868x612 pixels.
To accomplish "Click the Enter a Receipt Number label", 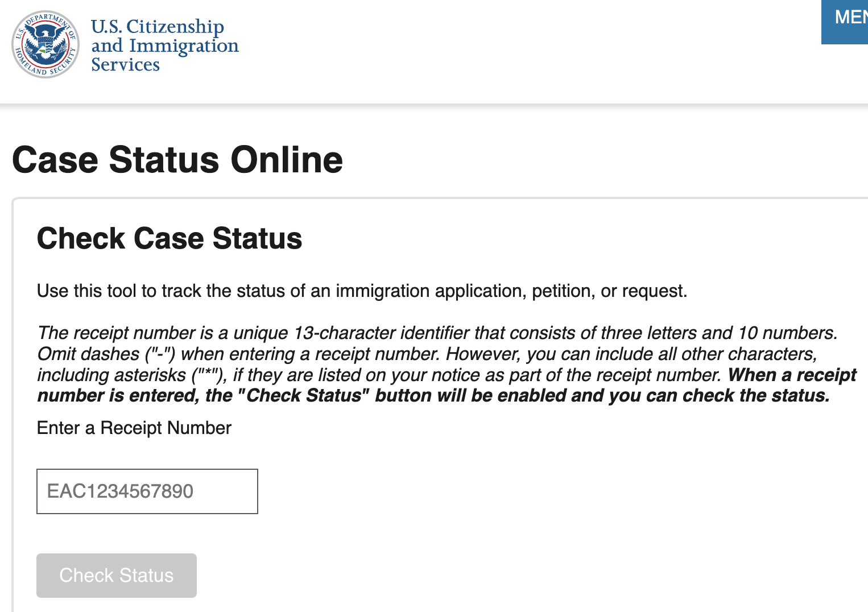I will pos(134,428).
